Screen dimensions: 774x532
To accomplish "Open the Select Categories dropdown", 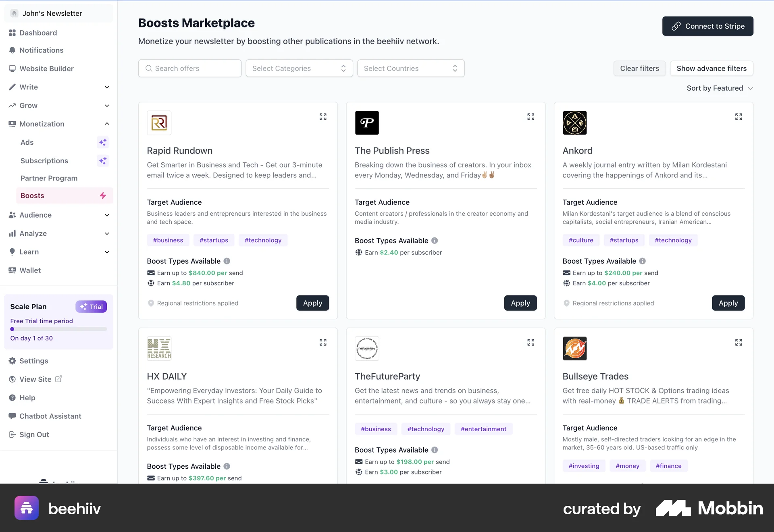I will [x=299, y=69].
